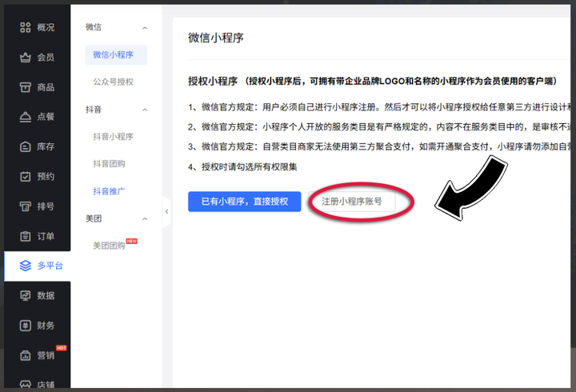
Task: Click rule 4 授权时请勾选所有权限集
Action: coord(242,167)
